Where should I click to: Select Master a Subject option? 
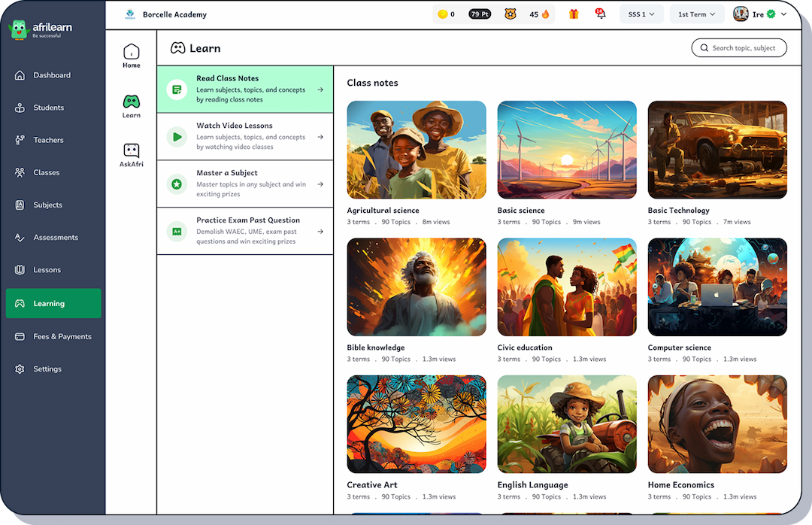(x=245, y=184)
